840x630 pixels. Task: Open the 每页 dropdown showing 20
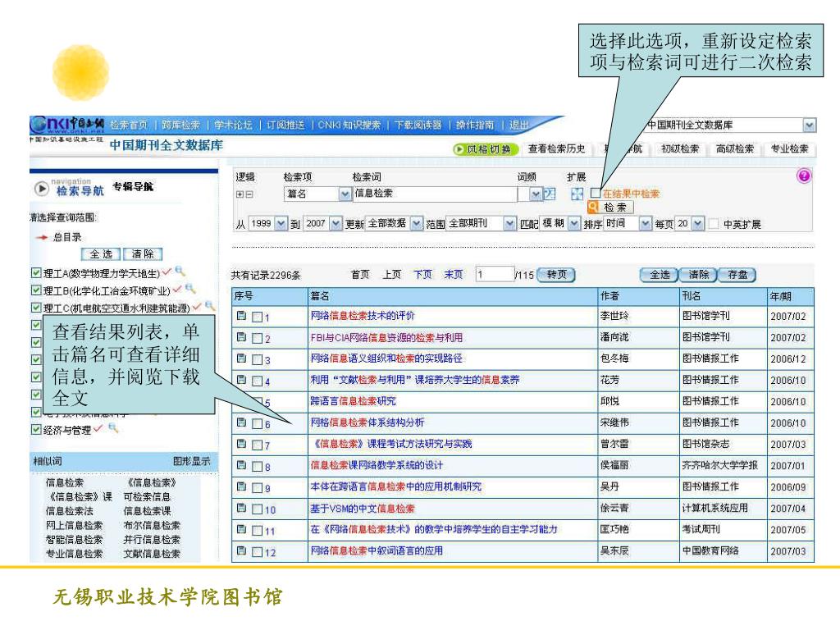coord(697,223)
